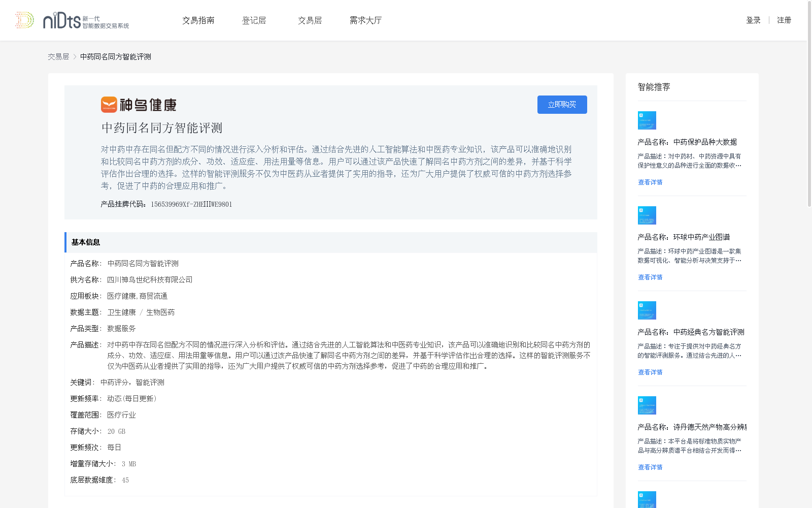Click update frequency 动态(每日更新)

[132, 399]
